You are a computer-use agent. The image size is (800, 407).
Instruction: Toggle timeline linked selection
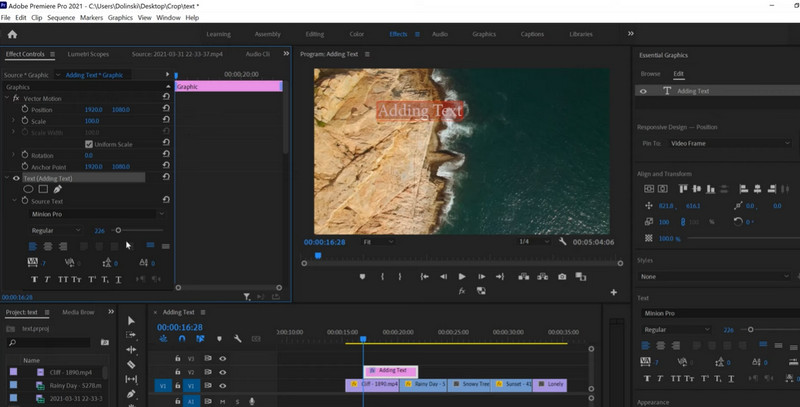coord(200,338)
